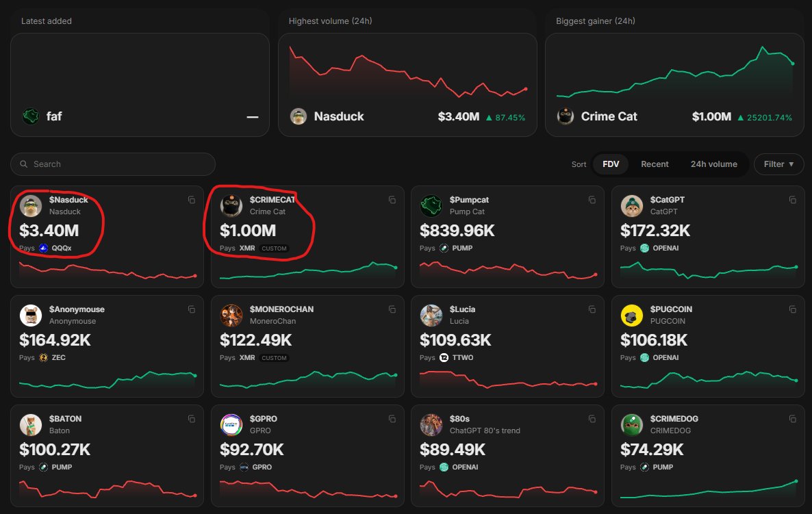Copy the $Anonymouse token address
Image resolution: width=812 pixels, height=514 pixels.
192,309
